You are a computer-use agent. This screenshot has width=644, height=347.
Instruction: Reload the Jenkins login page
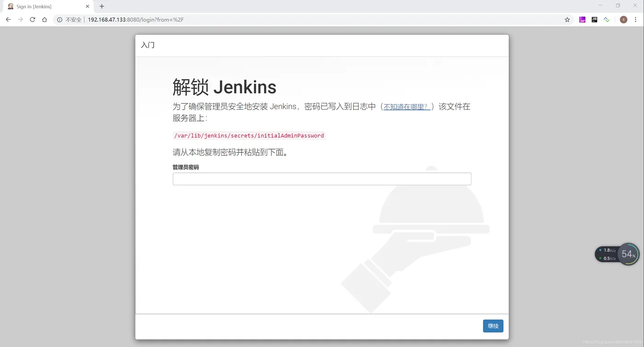32,19
